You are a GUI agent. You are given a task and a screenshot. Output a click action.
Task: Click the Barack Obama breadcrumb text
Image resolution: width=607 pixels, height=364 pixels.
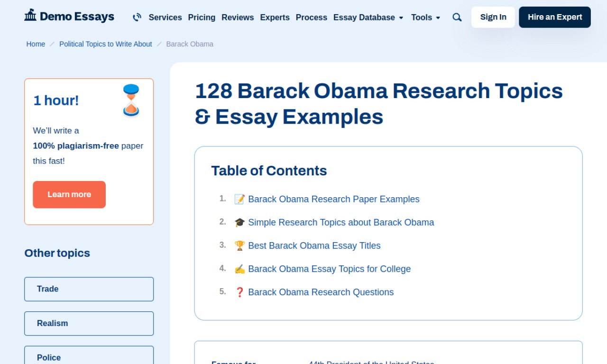click(190, 44)
